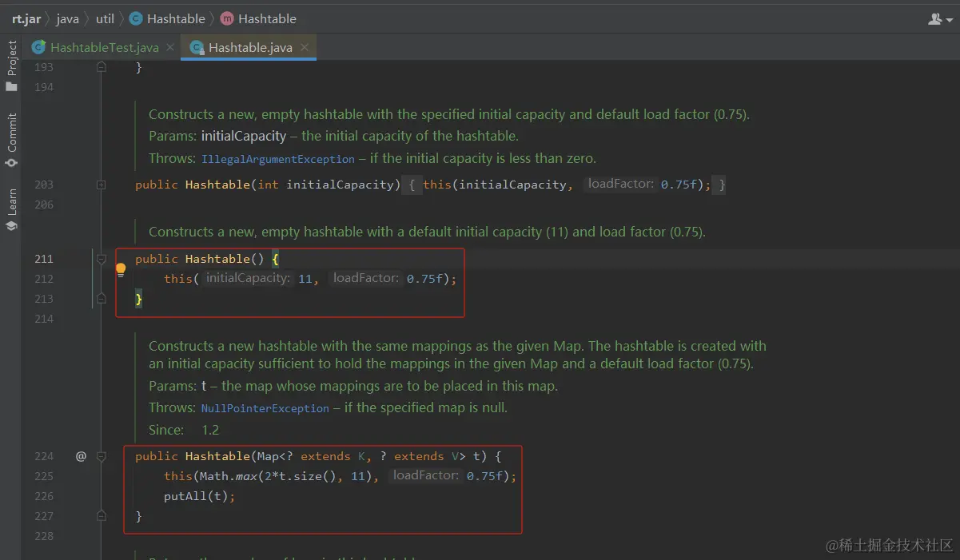Click 0.75f value on line 203
Image resolution: width=960 pixels, height=560 pixels.
pyautogui.click(x=679, y=185)
